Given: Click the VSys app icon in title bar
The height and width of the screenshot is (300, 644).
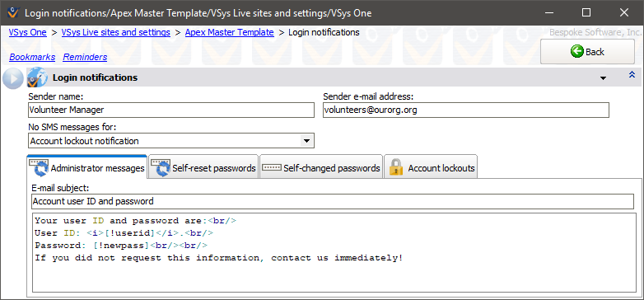Looking at the screenshot, I should [x=13, y=12].
